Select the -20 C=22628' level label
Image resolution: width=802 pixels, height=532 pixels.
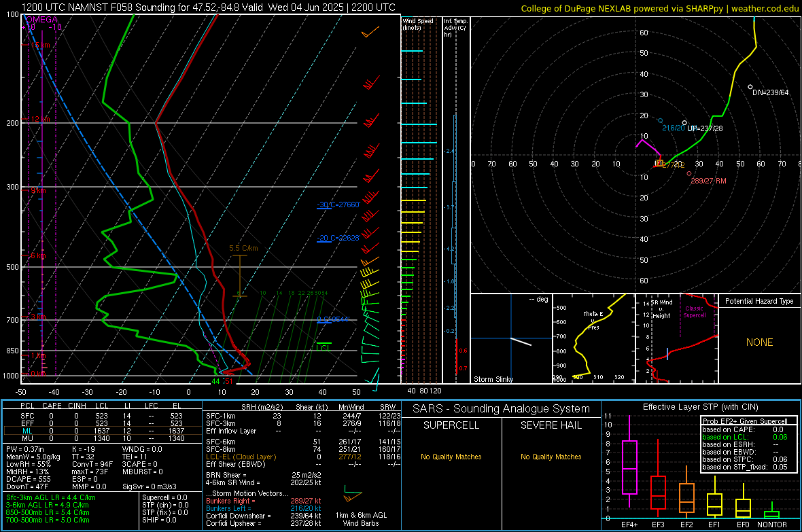338,238
